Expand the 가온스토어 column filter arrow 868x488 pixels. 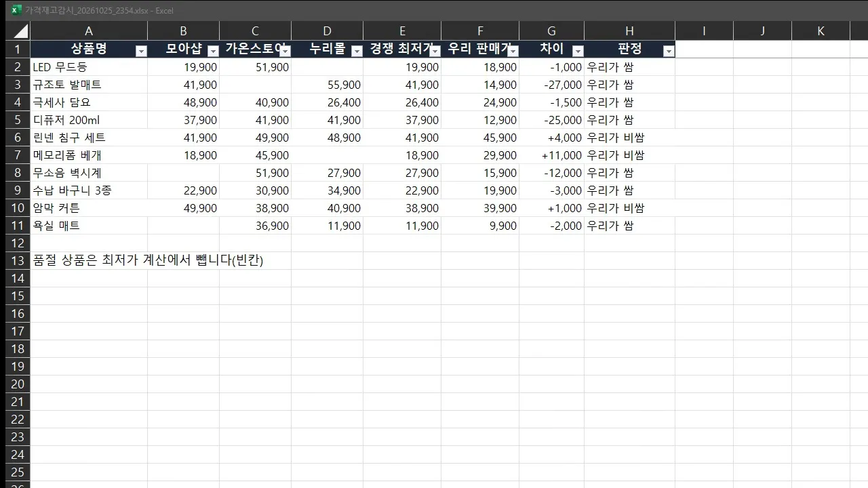[285, 51]
